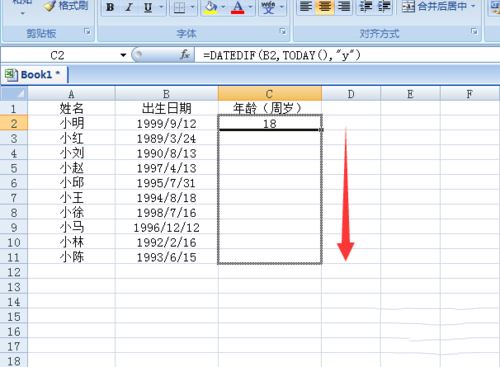500x367 pixels.
Task: Apply the yellow fill color bucket
Action: pos(211,7)
